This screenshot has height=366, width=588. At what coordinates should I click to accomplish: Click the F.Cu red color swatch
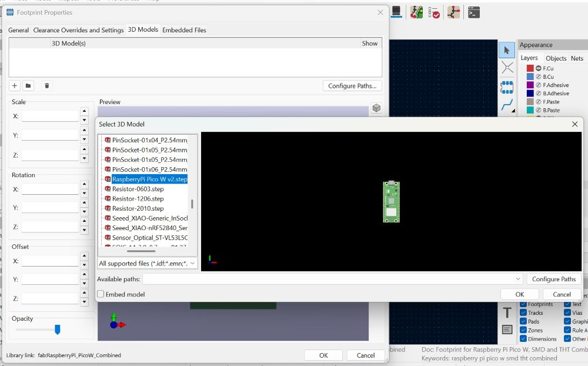pyautogui.click(x=530, y=68)
